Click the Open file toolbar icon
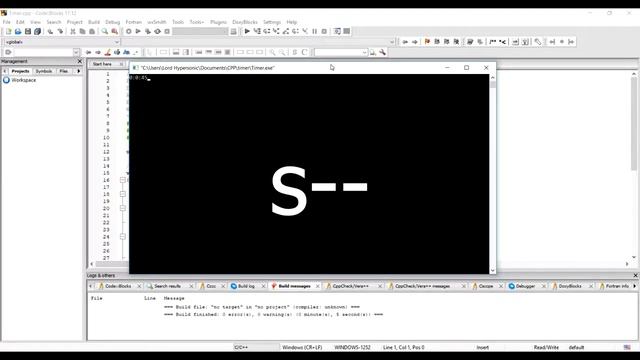 (18, 31)
